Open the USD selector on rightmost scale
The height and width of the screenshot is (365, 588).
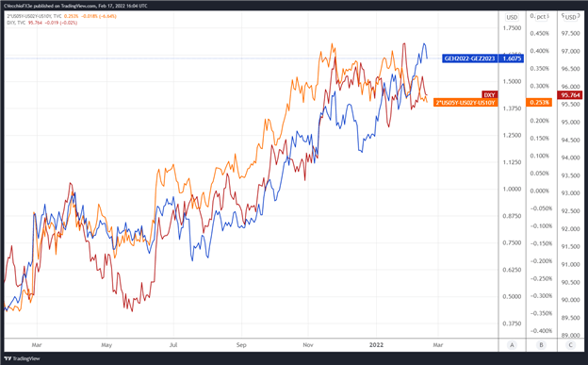[570, 17]
